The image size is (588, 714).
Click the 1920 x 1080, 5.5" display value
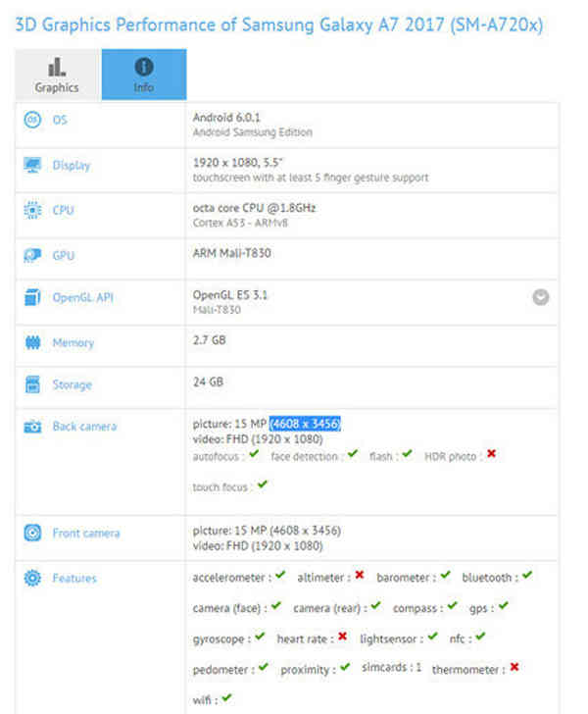pyautogui.click(x=237, y=162)
